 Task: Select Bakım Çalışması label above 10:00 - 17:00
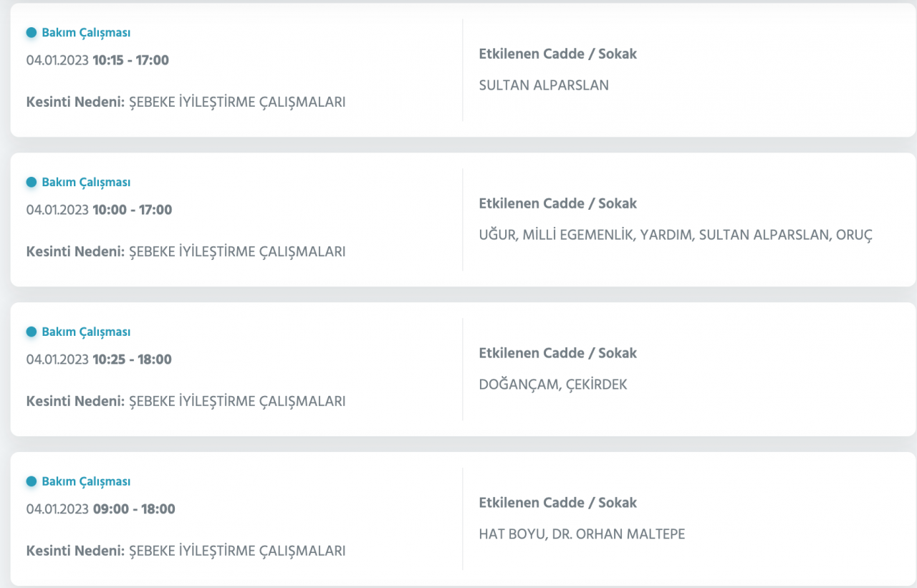(86, 182)
